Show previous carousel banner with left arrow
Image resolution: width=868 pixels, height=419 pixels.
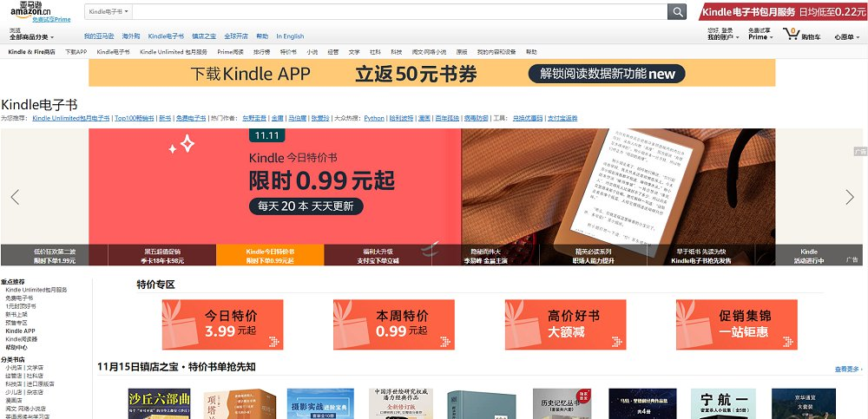coord(15,197)
